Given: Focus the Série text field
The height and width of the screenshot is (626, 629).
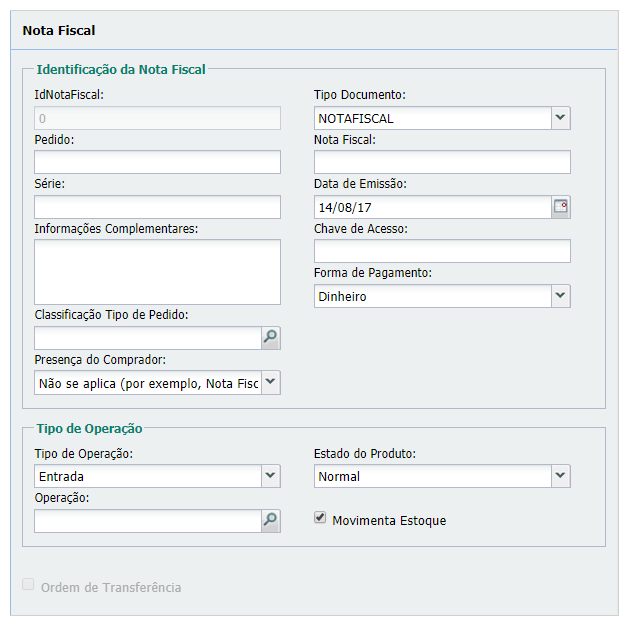Looking at the screenshot, I should pyautogui.click(x=157, y=207).
